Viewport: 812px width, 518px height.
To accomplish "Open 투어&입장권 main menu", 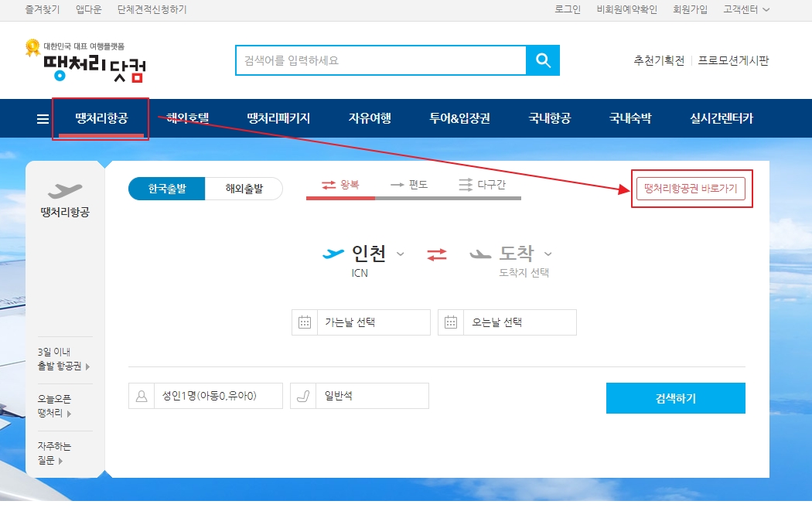I will point(460,118).
